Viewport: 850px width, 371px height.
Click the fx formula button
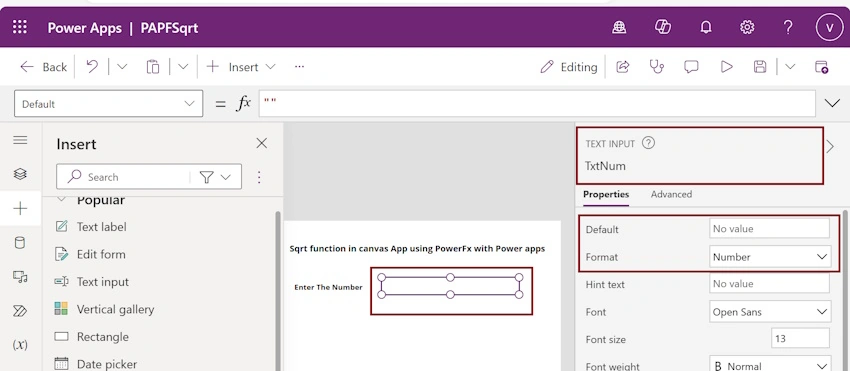[243, 103]
